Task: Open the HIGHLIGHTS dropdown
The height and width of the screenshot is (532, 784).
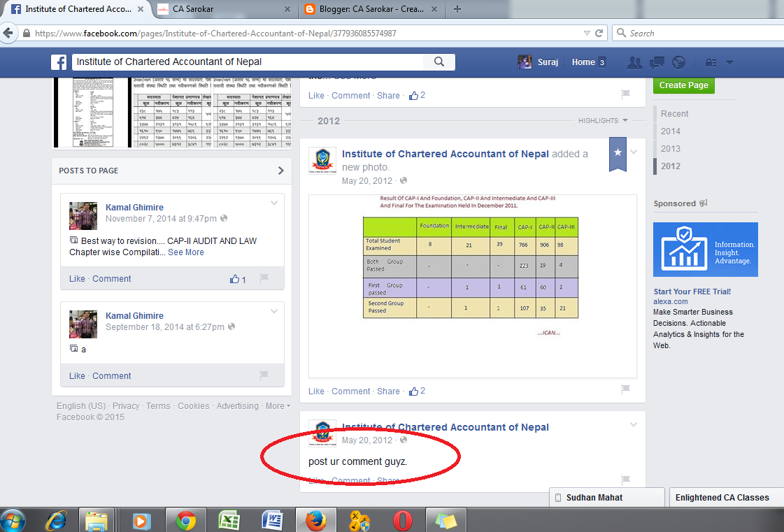Action: point(602,120)
